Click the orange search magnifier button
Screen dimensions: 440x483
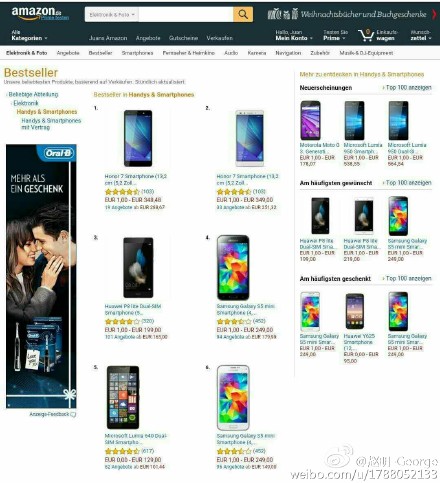tap(243, 15)
